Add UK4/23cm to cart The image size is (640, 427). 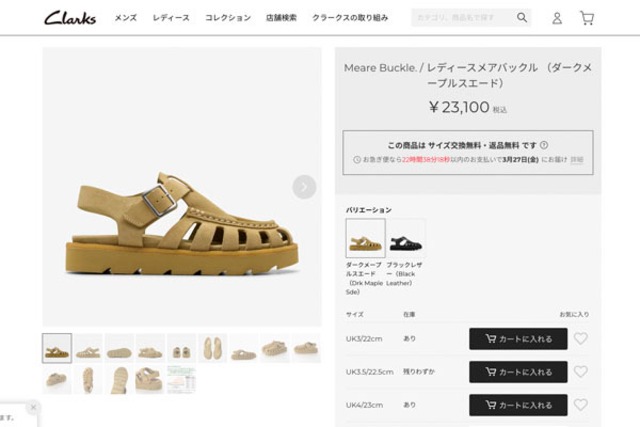pos(518,405)
